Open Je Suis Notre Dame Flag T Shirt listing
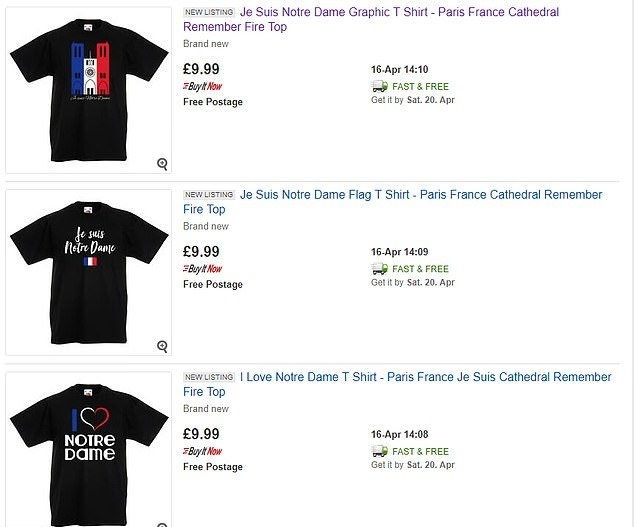The width and height of the screenshot is (634, 527). tap(420, 195)
